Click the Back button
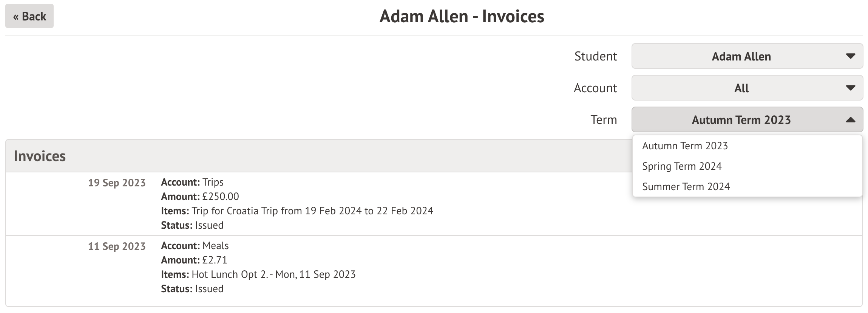 click(29, 16)
